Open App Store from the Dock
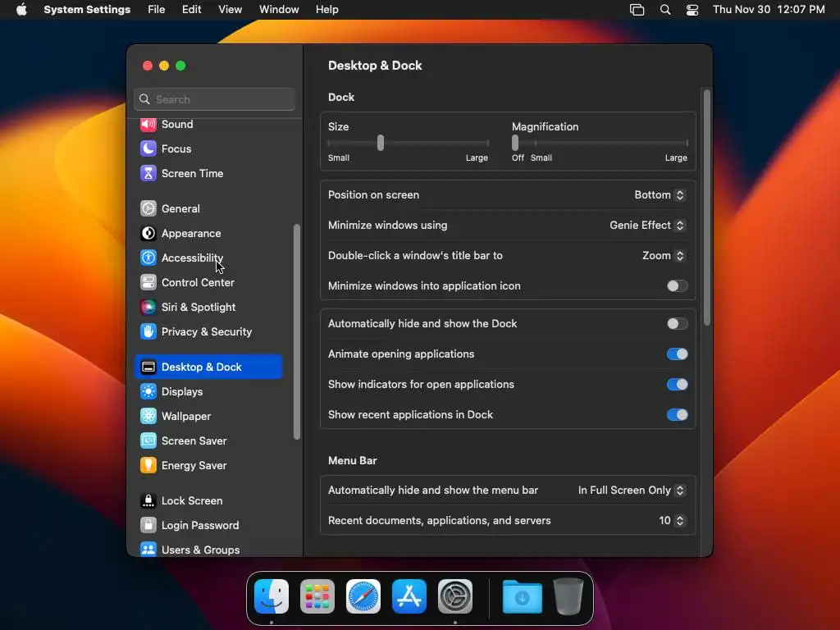The width and height of the screenshot is (840, 630). tap(409, 596)
